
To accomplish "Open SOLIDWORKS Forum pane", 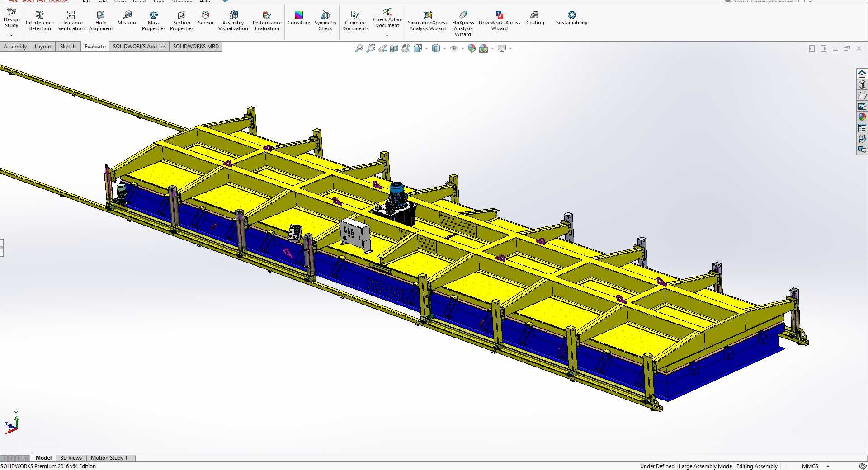I will (862, 150).
